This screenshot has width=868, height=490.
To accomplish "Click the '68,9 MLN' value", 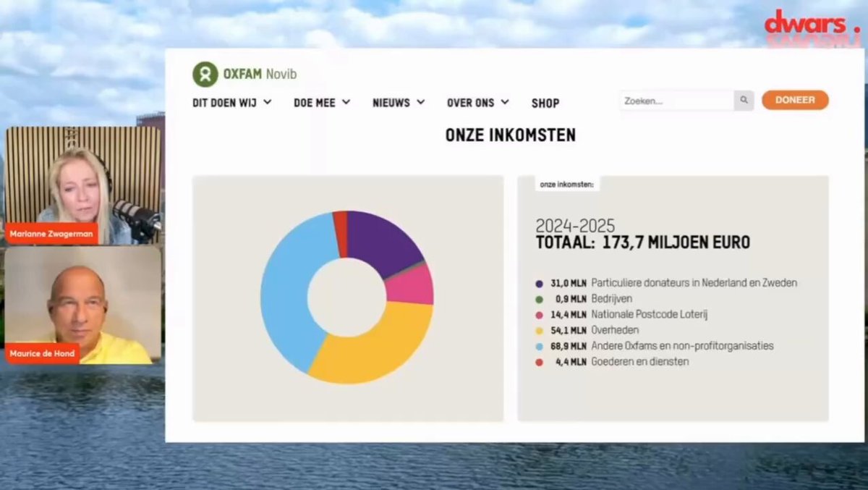I will pos(569,347).
